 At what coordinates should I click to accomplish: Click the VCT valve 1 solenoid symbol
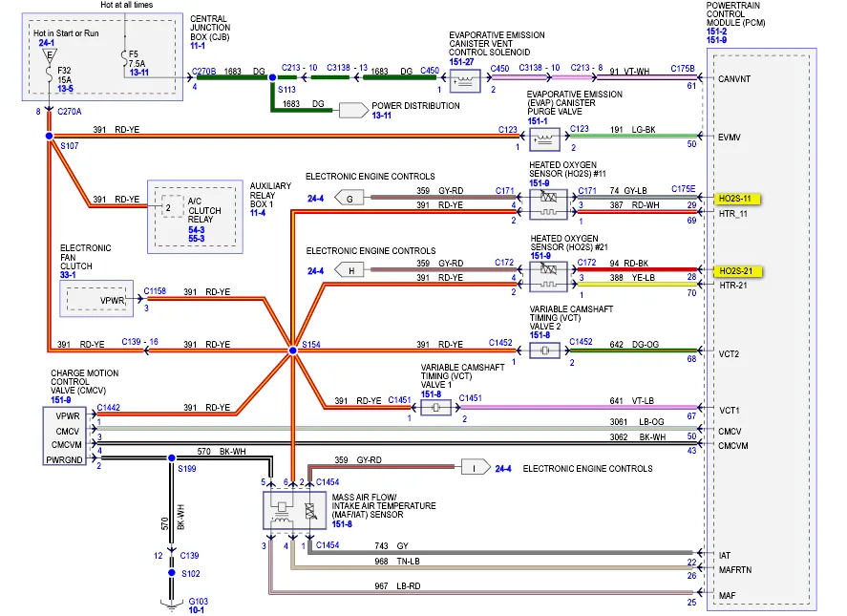click(436, 408)
